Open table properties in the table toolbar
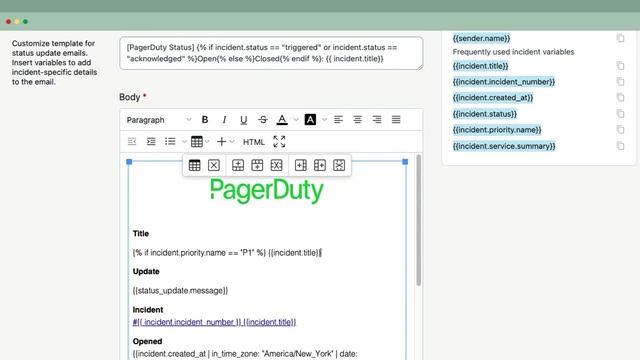 tap(195, 165)
